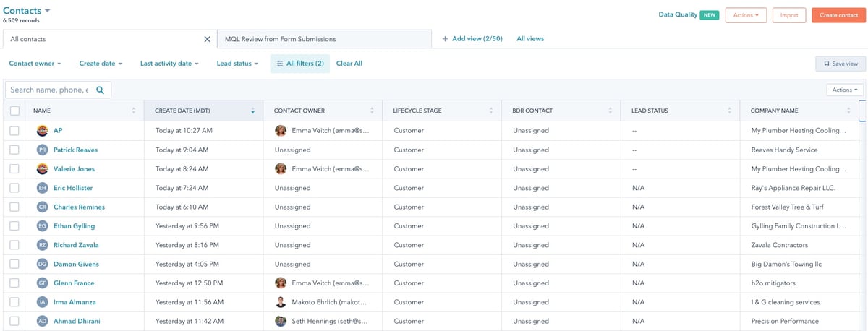
Task: Click the Import button
Action: pyautogui.click(x=789, y=15)
